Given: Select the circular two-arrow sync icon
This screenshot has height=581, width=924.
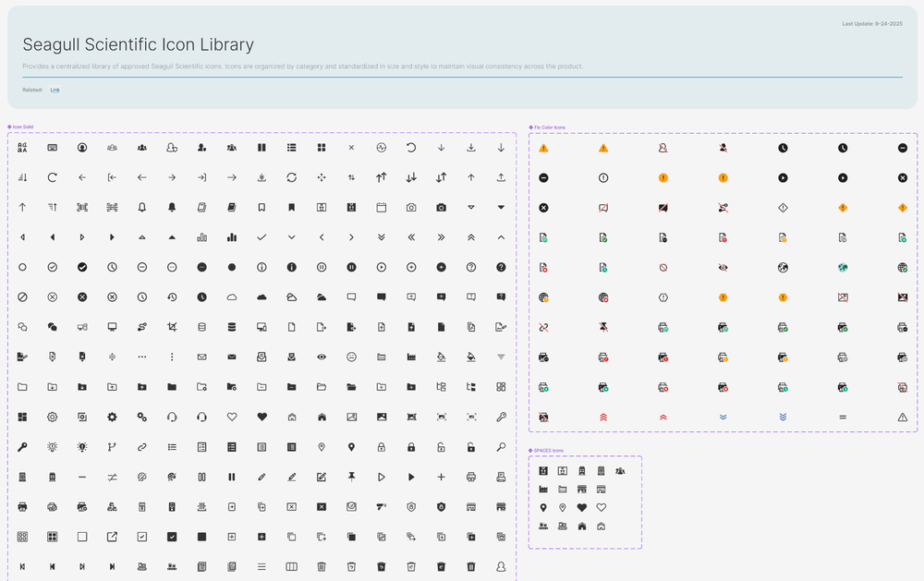Looking at the screenshot, I should pyautogui.click(x=292, y=177).
